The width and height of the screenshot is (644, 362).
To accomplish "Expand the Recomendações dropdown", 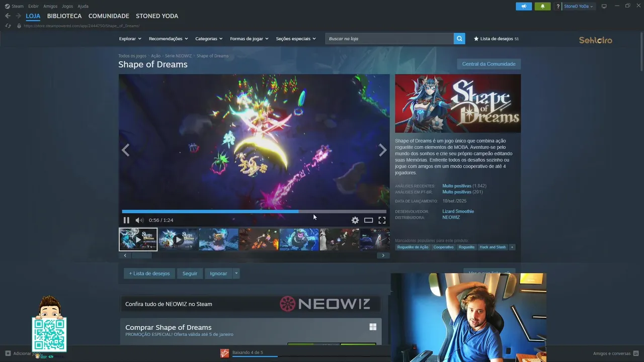I will point(168,39).
